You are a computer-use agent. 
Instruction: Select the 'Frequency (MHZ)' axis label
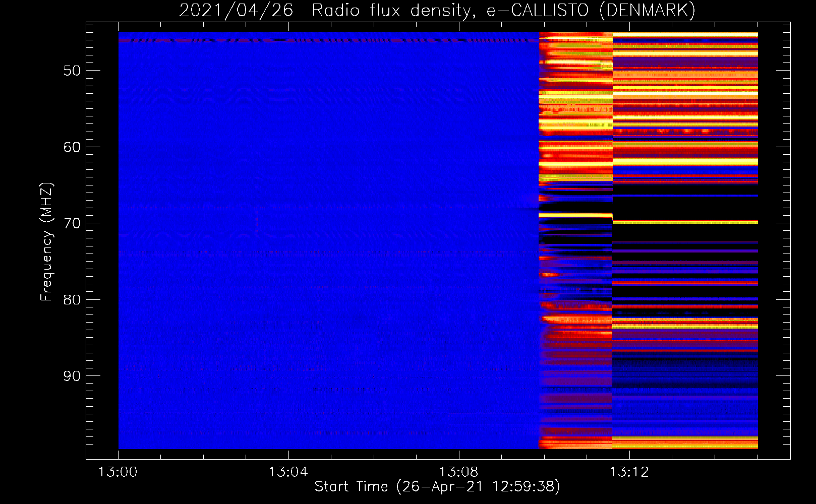[46, 242]
